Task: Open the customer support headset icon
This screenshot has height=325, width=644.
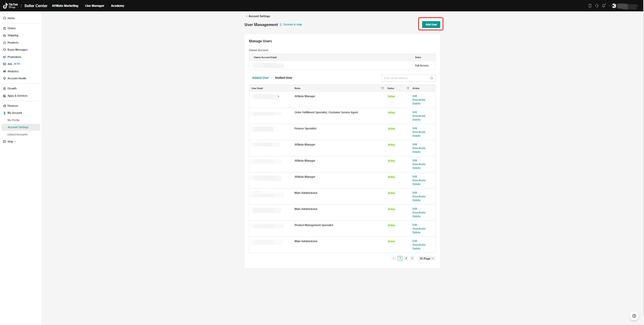Action: (x=597, y=6)
